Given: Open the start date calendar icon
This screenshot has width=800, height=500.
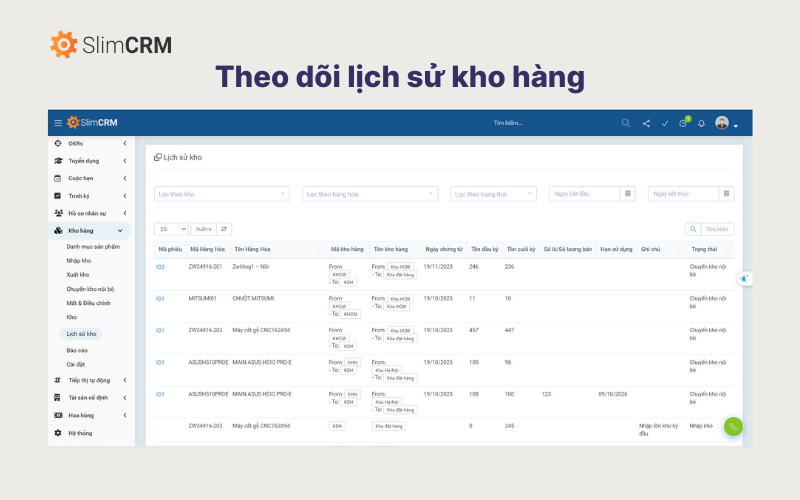Looking at the screenshot, I should tap(628, 194).
